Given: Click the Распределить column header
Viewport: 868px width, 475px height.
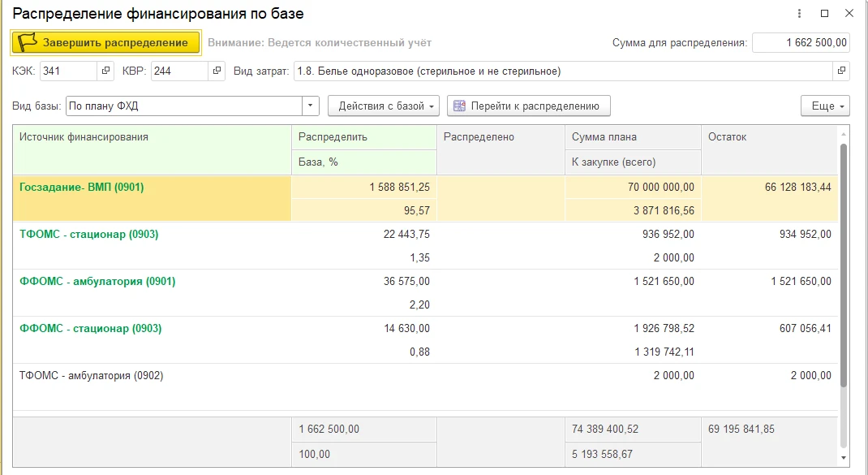Looking at the screenshot, I should tap(364, 137).
